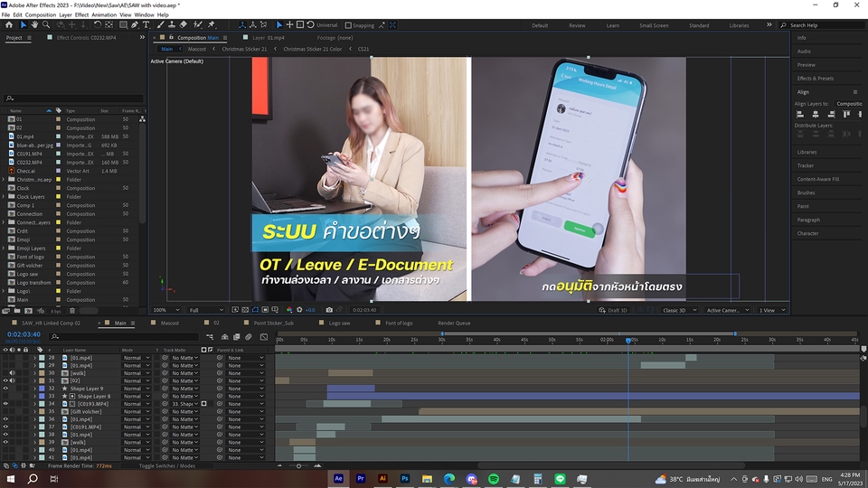Select the Roto Brush tool
The width and height of the screenshot is (868, 488).
coord(198,25)
